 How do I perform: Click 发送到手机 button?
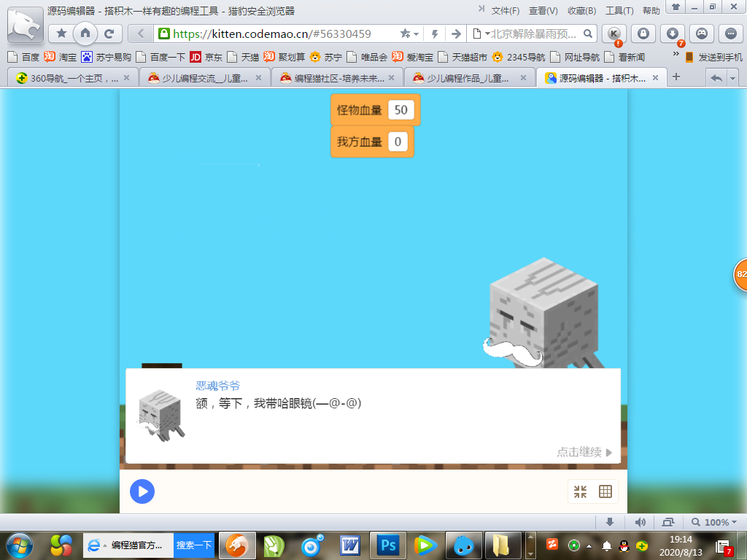(x=713, y=57)
